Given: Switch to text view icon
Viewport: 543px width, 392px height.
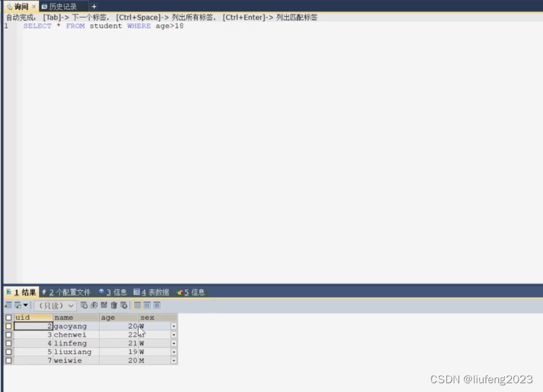Looking at the screenshot, I should click(157, 305).
